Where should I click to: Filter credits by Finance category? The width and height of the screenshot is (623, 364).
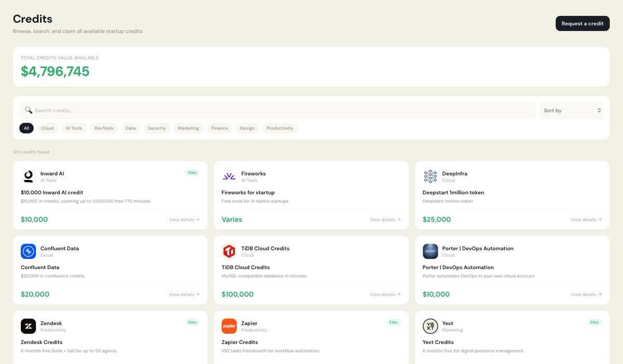click(x=220, y=128)
